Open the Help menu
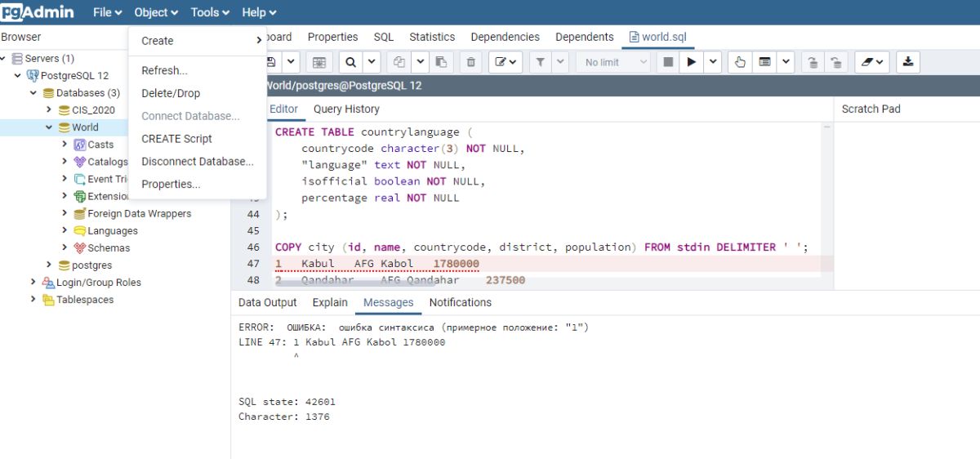980x459 pixels. [259, 12]
